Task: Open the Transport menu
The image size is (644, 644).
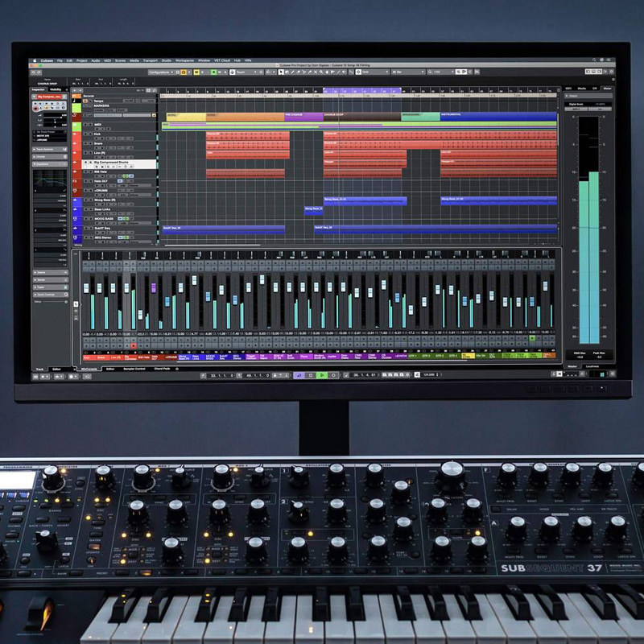Action: (x=151, y=60)
